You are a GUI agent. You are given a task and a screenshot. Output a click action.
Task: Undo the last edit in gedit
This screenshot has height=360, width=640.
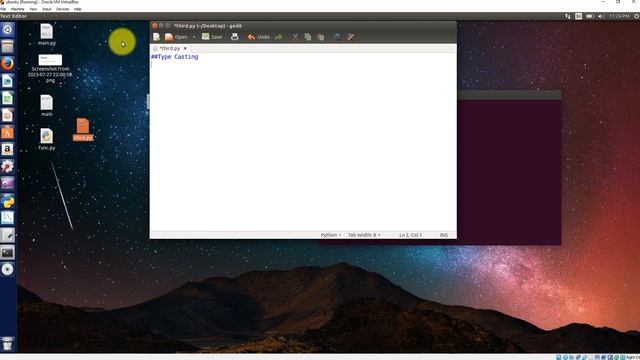[x=258, y=37]
